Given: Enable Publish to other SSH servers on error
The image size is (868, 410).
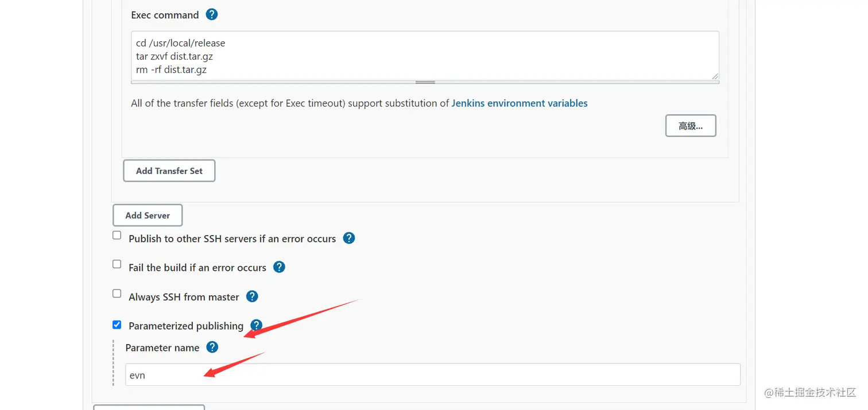Looking at the screenshot, I should (x=117, y=235).
